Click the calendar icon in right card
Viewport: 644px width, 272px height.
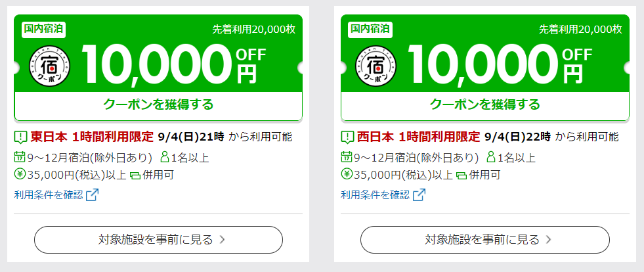tap(346, 156)
